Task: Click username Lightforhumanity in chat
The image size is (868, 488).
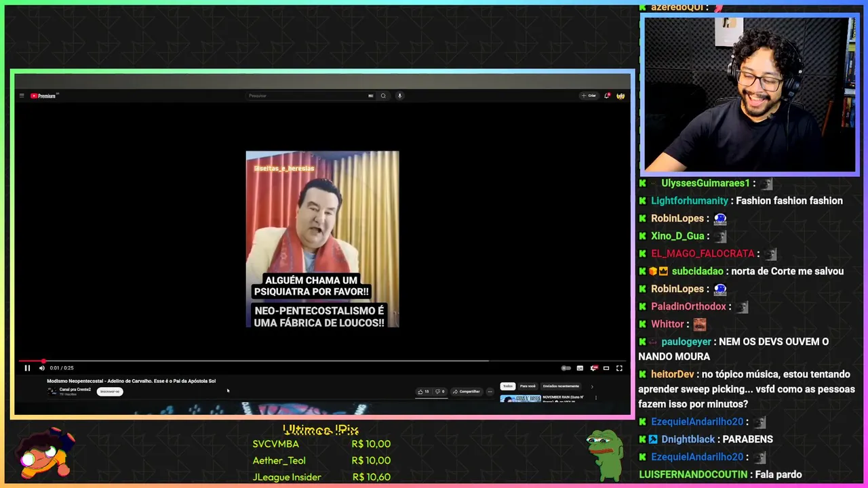Action: pos(690,201)
